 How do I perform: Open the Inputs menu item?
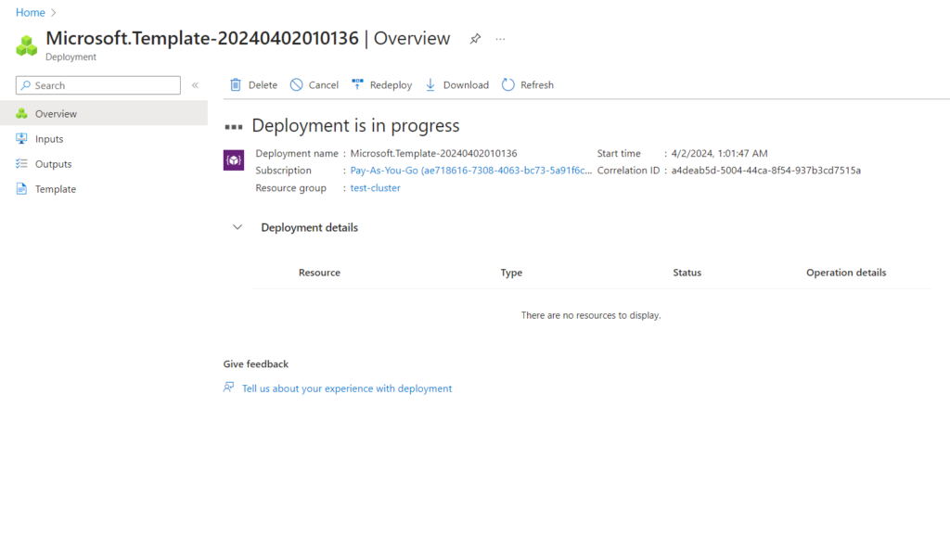tap(104, 139)
